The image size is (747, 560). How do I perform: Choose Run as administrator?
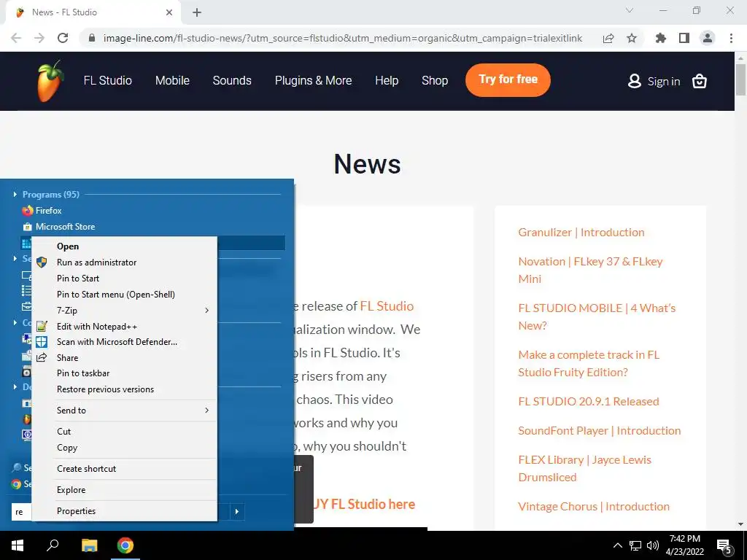tap(124, 262)
